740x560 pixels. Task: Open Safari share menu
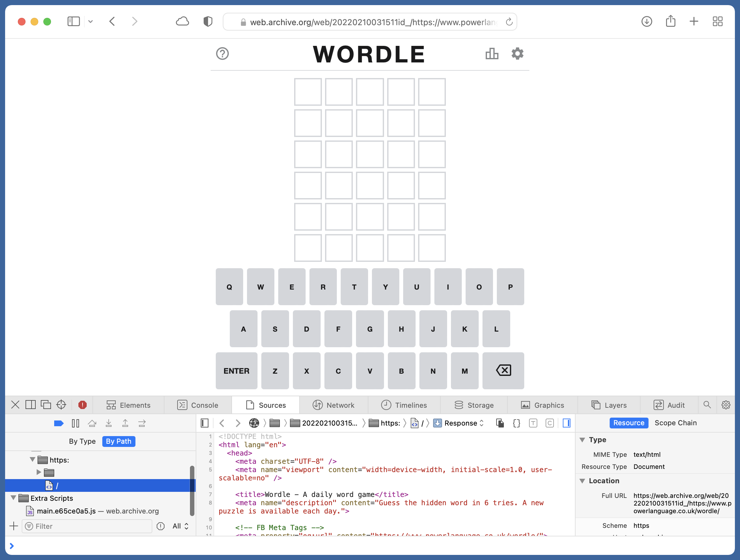click(671, 21)
